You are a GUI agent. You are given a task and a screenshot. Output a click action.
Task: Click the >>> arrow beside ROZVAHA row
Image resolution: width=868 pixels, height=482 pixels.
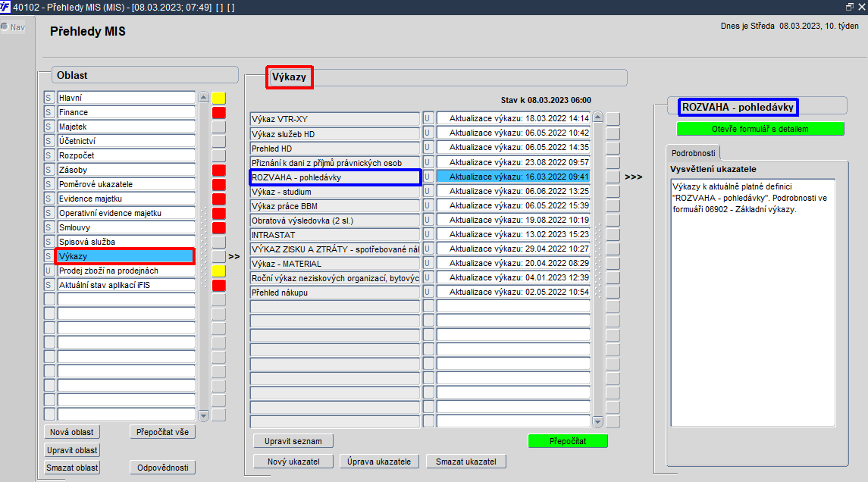(633, 177)
